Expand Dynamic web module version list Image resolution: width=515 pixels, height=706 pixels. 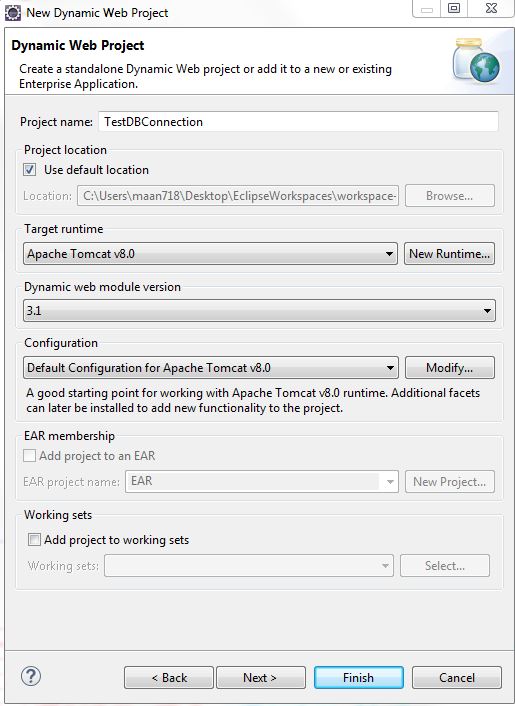click(259, 311)
